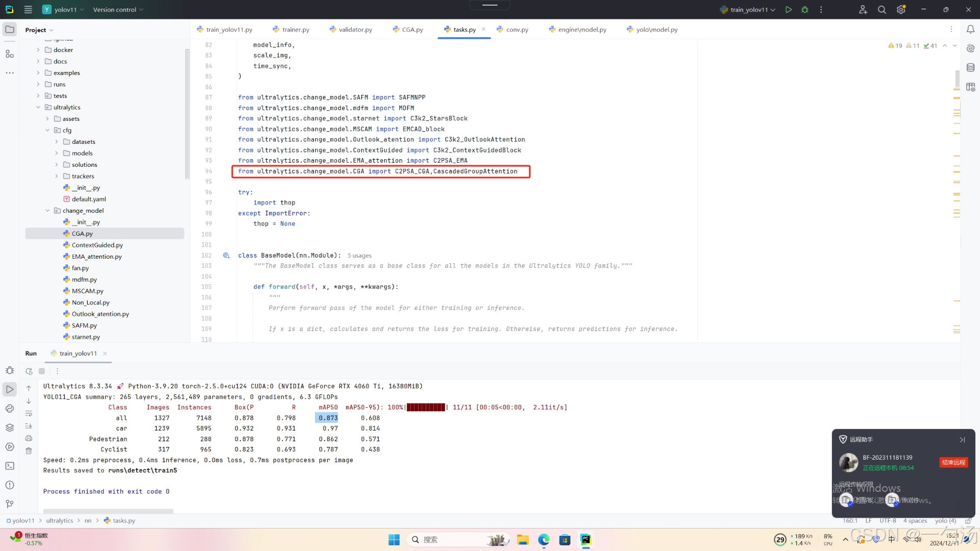Open the Database tool window icon
Viewport: 980px width, 551px height.
(970, 67)
